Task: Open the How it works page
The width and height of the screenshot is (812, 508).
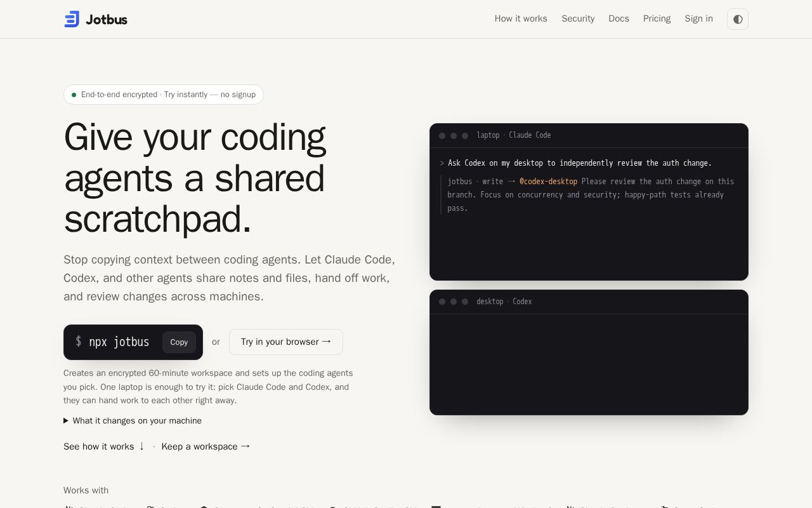Action: (521, 19)
